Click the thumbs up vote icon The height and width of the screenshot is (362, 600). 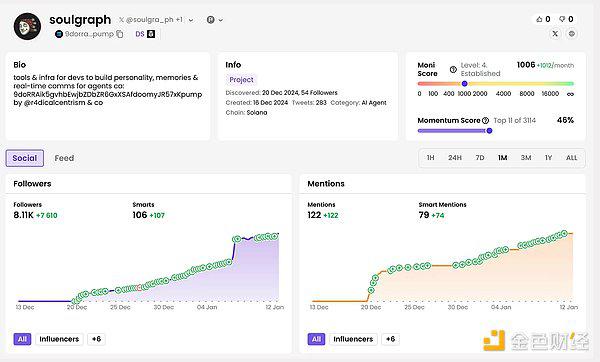[x=539, y=19]
